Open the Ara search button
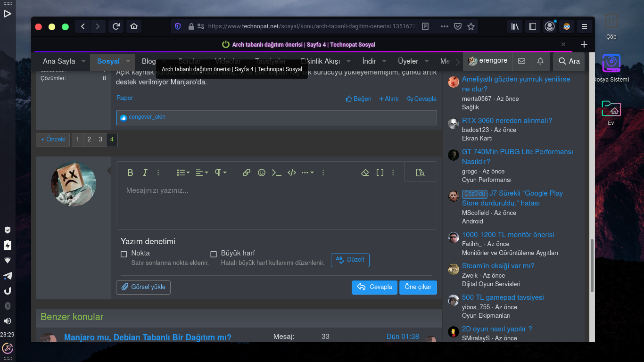The width and height of the screenshot is (644, 362). [x=569, y=61]
